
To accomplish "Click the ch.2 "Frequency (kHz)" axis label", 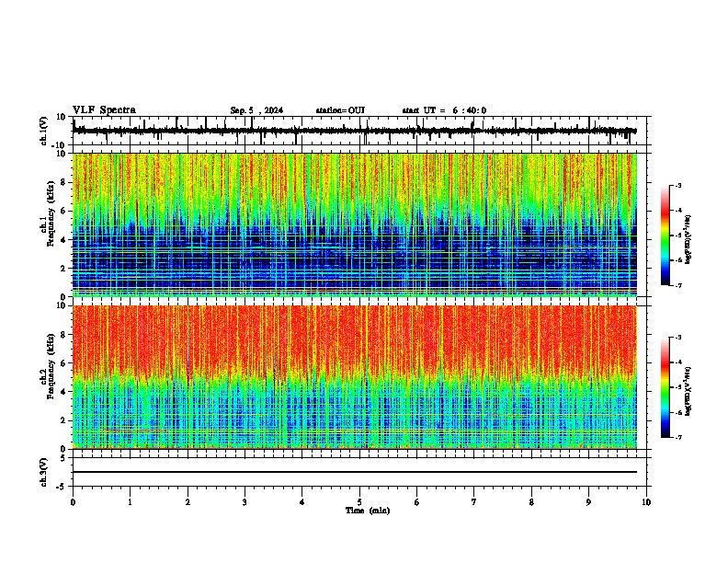I will (51, 366).
